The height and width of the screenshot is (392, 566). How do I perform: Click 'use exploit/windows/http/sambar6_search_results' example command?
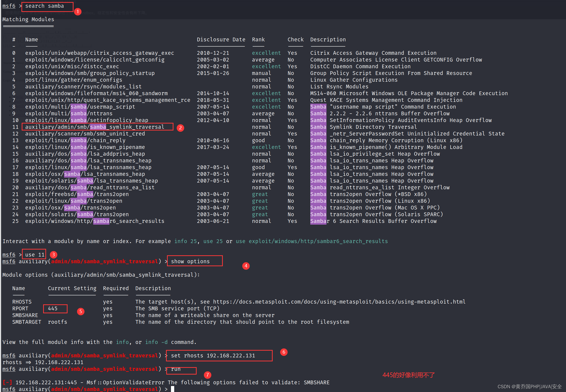click(x=312, y=241)
